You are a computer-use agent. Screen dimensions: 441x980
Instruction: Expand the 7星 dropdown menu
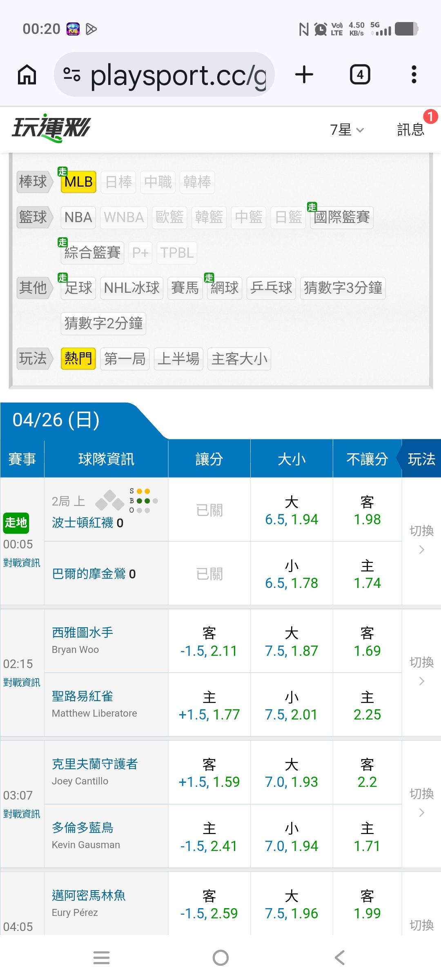pyautogui.click(x=347, y=130)
